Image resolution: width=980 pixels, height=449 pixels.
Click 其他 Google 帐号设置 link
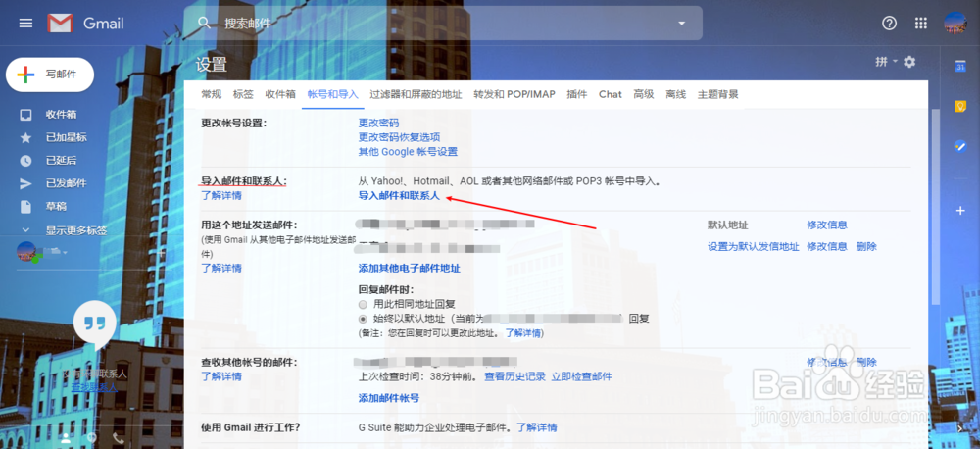pyautogui.click(x=408, y=151)
